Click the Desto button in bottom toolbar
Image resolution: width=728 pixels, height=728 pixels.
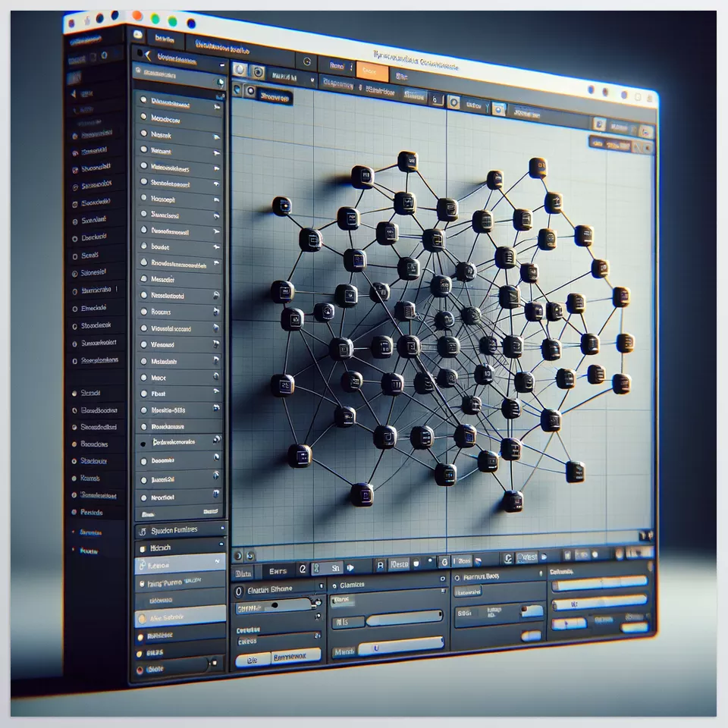(x=400, y=564)
